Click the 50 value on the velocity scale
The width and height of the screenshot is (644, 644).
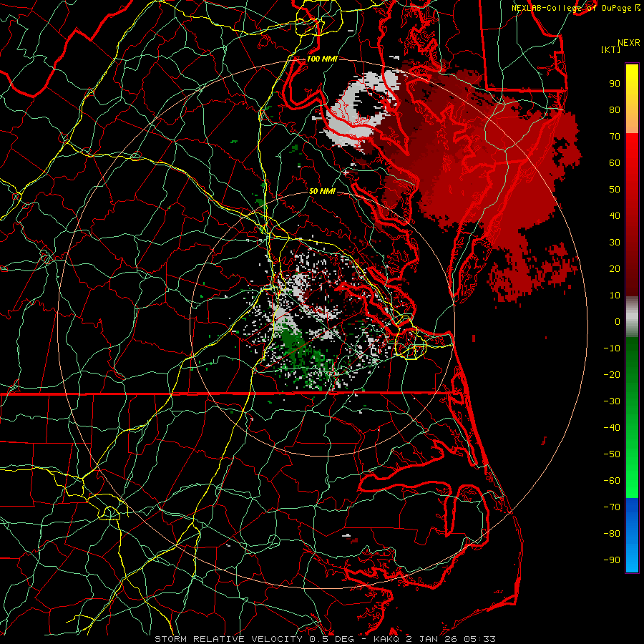coord(615,190)
